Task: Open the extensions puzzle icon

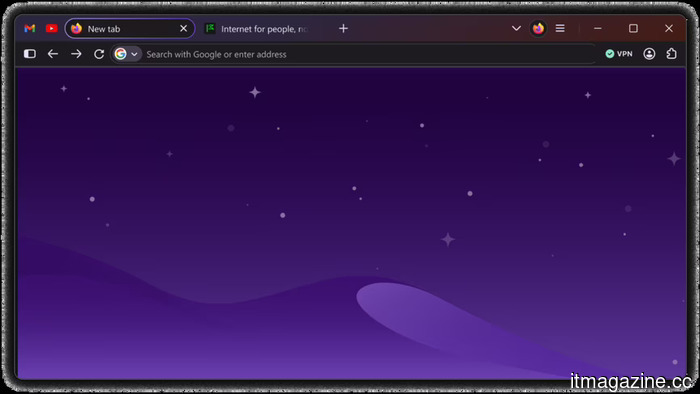Action: click(671, 54)
